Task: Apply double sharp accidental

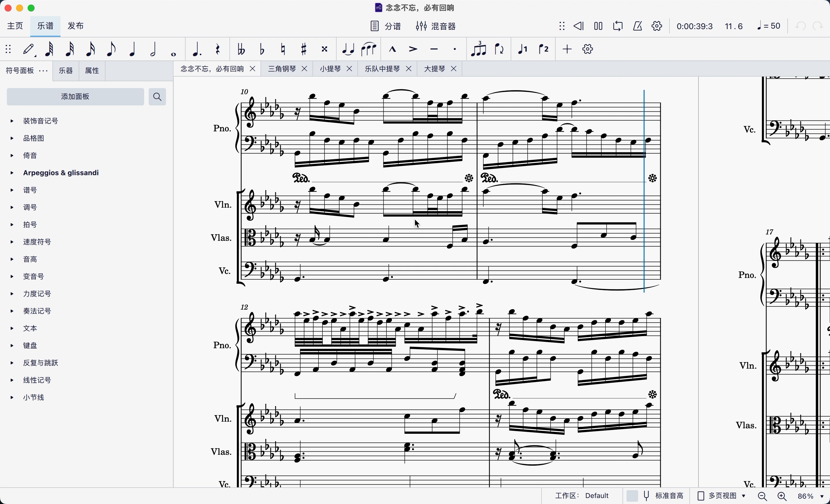Action: [325, 49]
